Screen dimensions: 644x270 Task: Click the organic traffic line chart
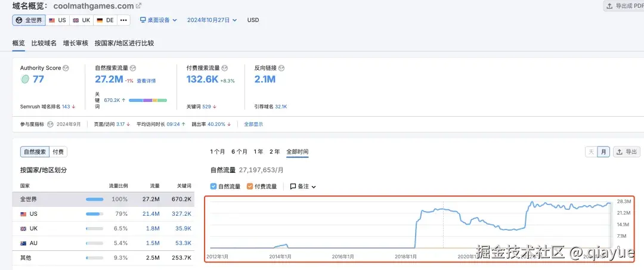coord(411,224)
